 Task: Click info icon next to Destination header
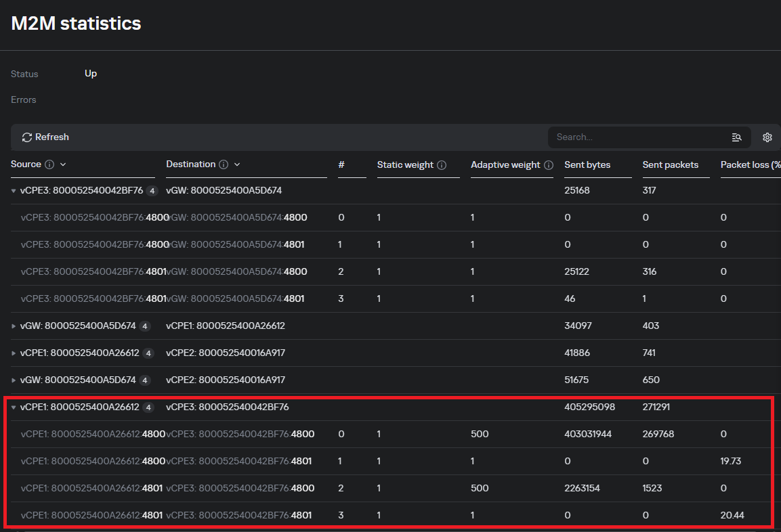tap(224, 164)
